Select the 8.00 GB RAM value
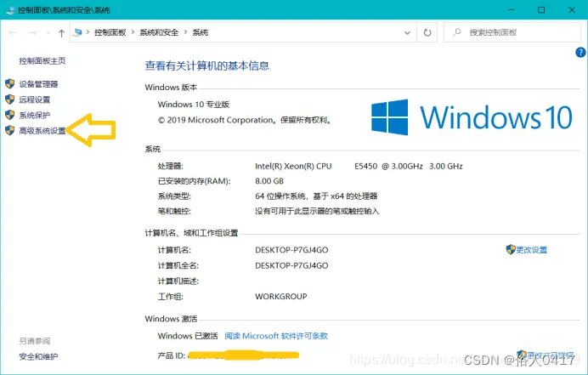Screen dimensions: 588x375 pos(269,181)
